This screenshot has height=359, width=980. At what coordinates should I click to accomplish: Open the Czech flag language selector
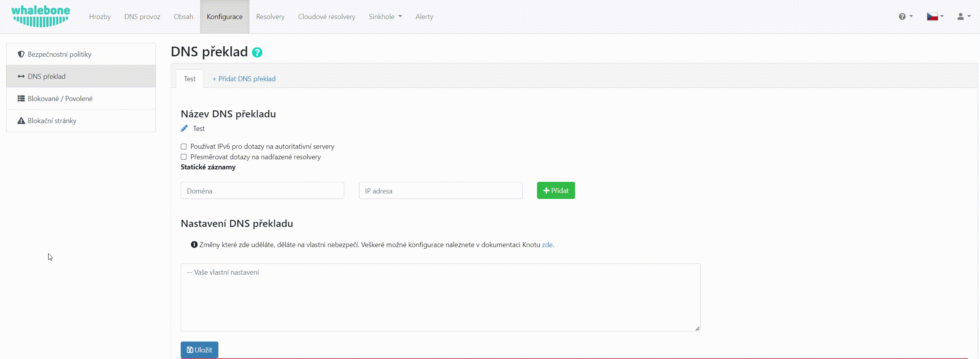point(935,16)
